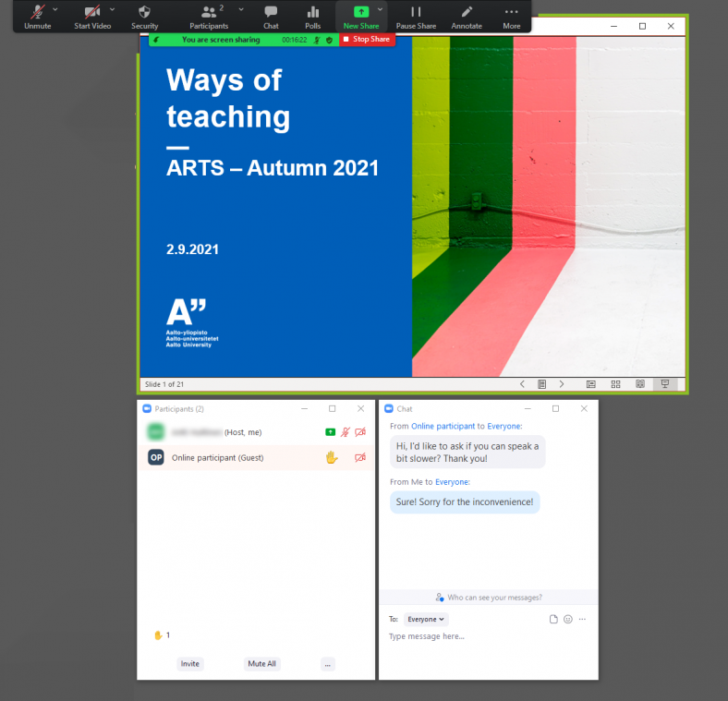Lower Online participant's raised hand
Viewport: 728px width, 701px height.
[332, 457]
